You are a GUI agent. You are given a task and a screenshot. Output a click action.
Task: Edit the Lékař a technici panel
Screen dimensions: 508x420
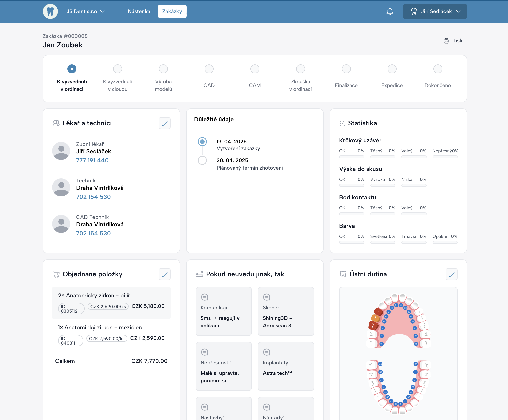165,123
